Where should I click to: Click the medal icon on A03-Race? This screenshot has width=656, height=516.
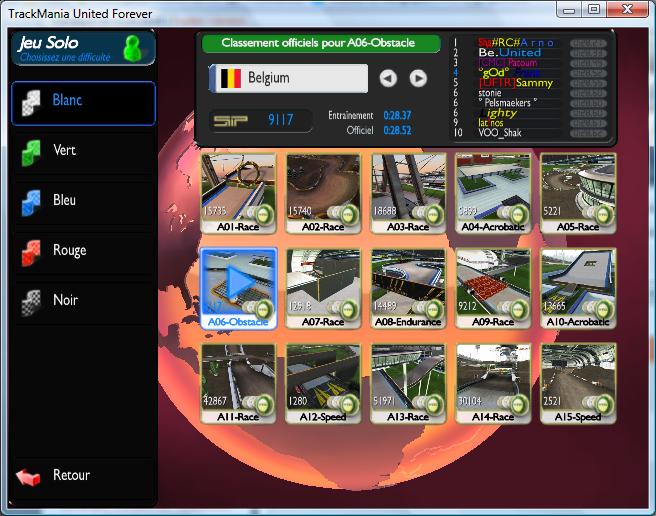(x=434, y=213)
